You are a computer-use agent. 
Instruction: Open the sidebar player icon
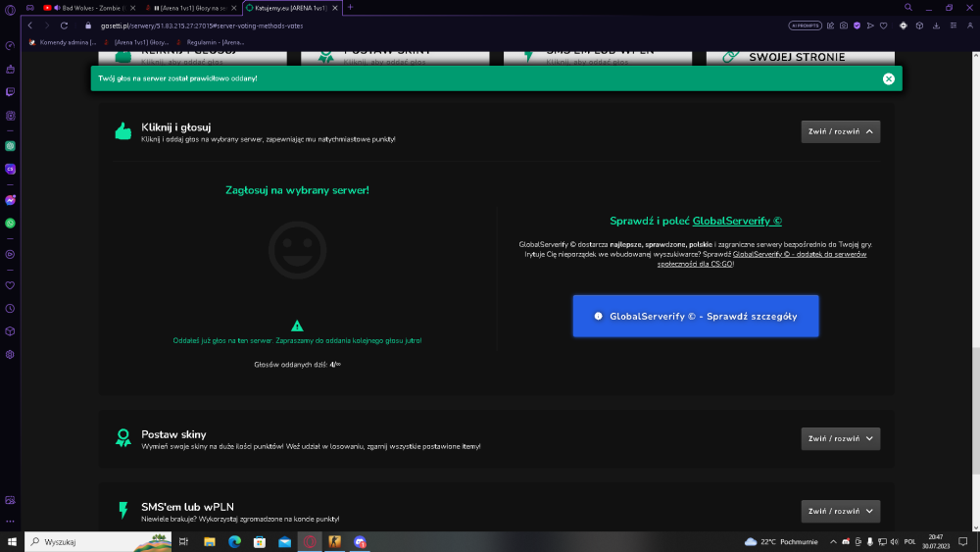pos(10,255)
